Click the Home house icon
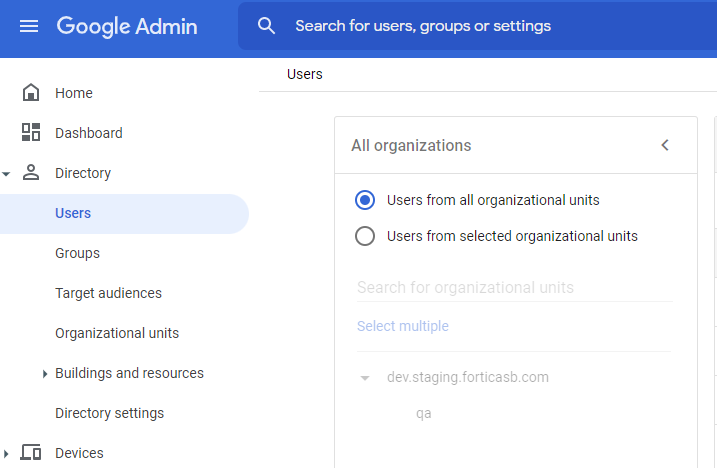Screen dimensions: 717x468 31,93
